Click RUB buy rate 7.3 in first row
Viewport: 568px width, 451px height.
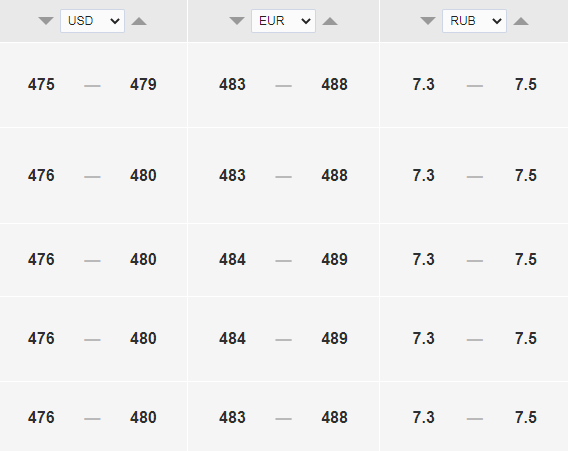pos(423,84)
